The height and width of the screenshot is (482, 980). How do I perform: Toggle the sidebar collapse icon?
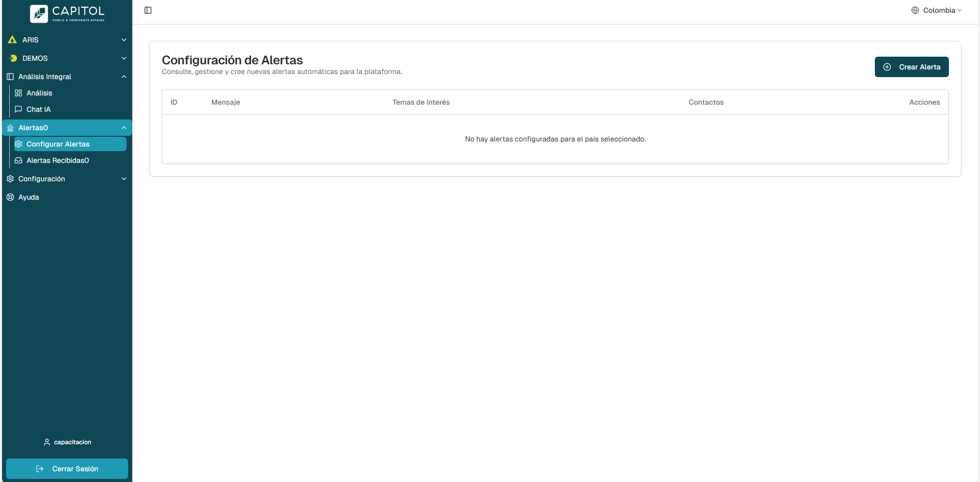click(148, 10)
